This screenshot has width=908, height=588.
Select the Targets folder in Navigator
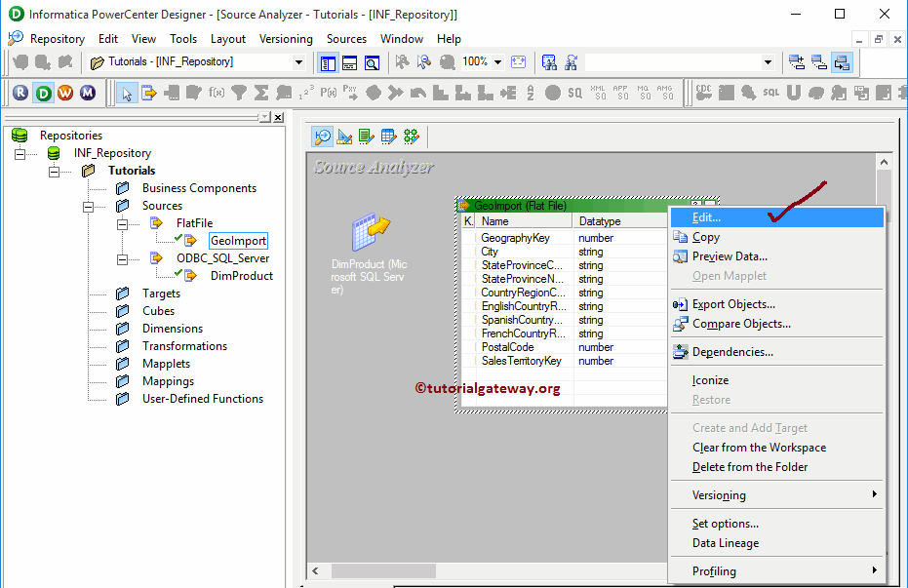point(161,294)
